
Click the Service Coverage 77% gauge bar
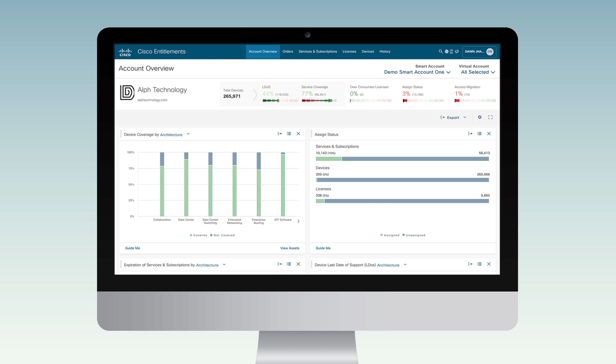point(319,101)
